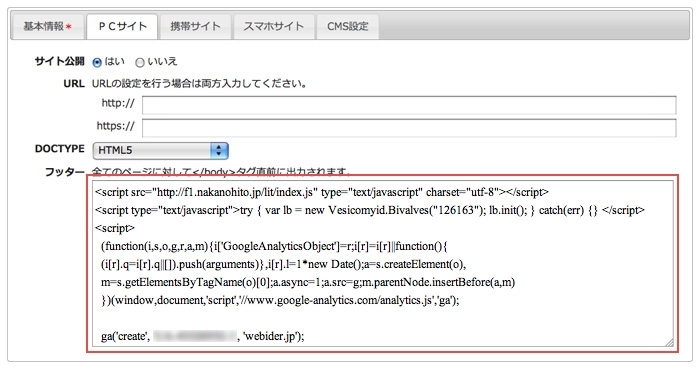Click the ga('create' webider.jp line
The image size is (700, 369).
click(x=203, y=336)
